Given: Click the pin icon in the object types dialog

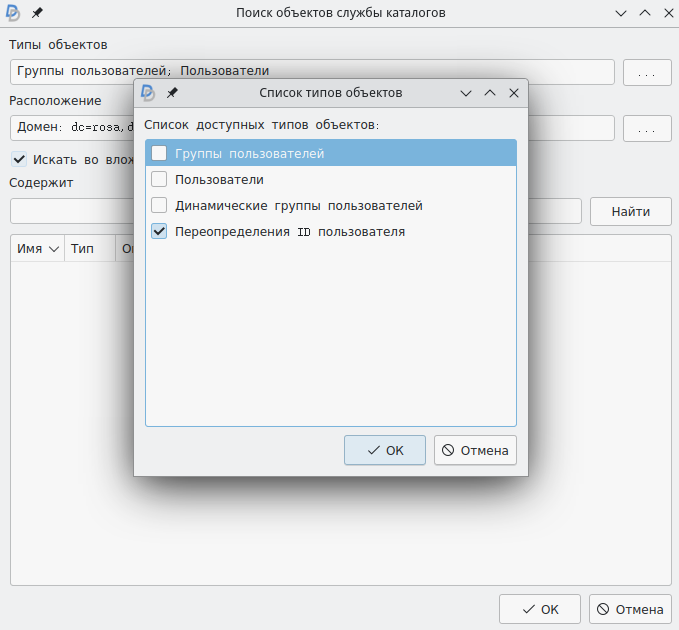Looking at the screenshot, I should click(172, 92).
